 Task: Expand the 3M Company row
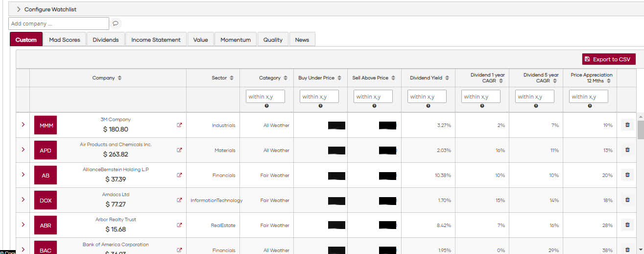coord(23,125)
